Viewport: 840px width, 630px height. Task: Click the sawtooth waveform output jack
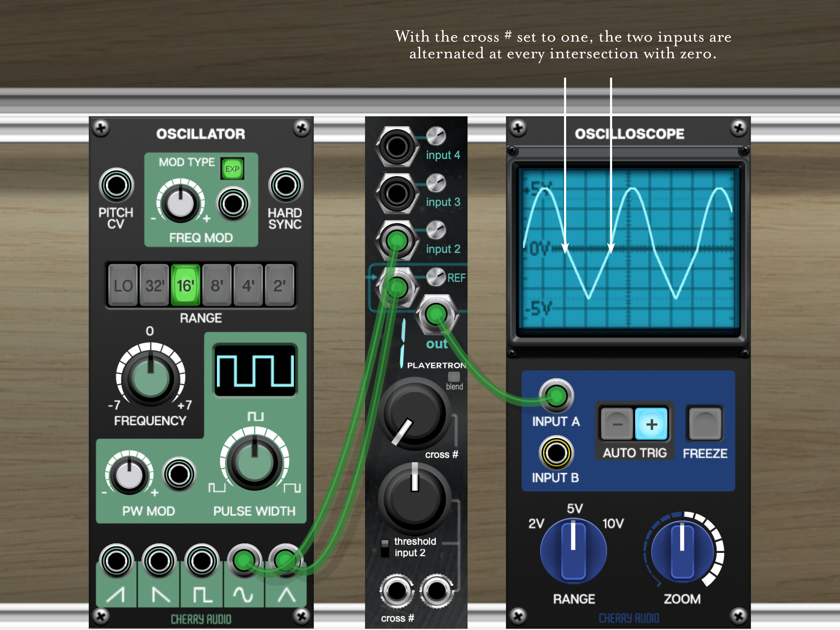click(116, 561)
